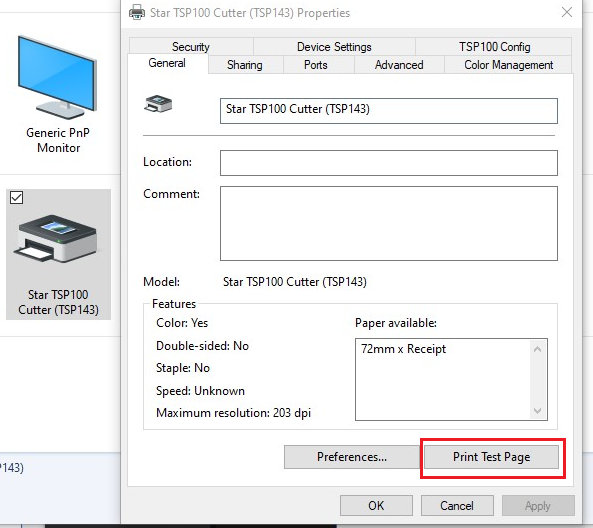Click the Staple: No feature text
This screenshot has height=528, width=593.
(x=183, y=368)
